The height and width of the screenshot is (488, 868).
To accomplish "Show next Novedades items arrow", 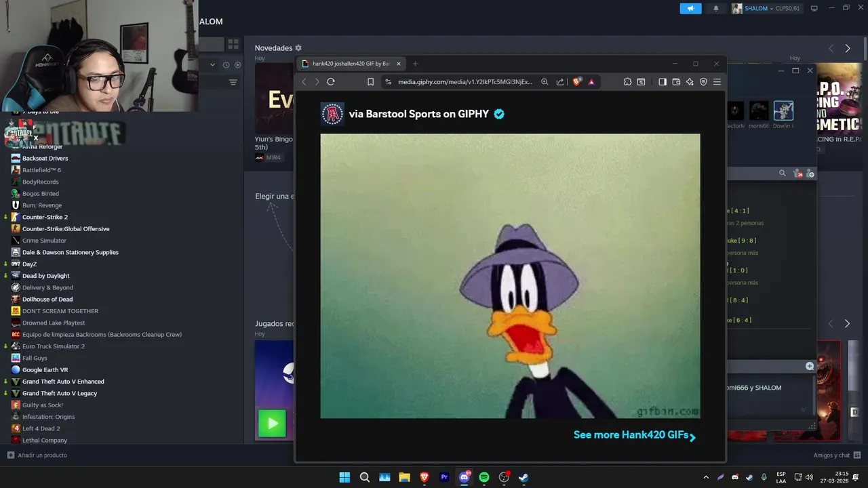I will click(848, 48).
